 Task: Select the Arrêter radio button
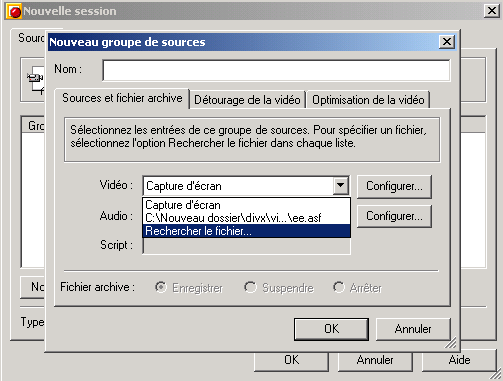pyautogui.click(x=339, y=287)
